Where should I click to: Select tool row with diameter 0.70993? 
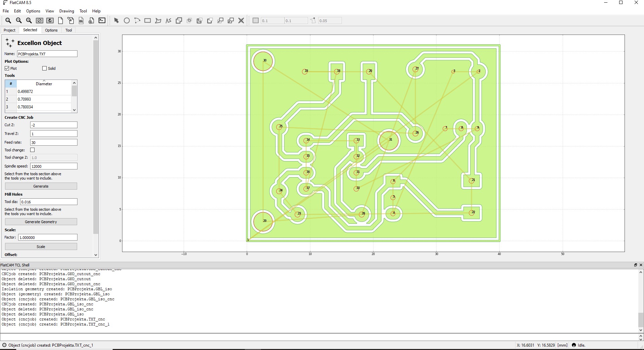[x=38, y=99]
